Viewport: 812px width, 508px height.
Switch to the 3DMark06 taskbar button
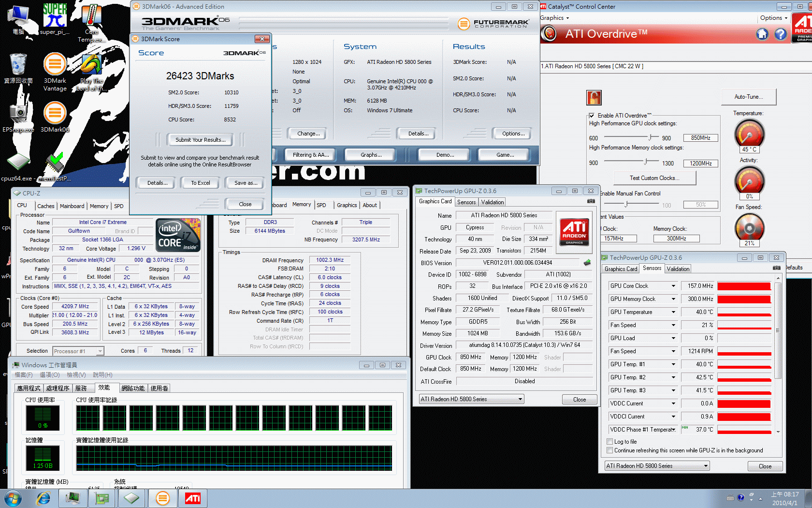(163, 498)
